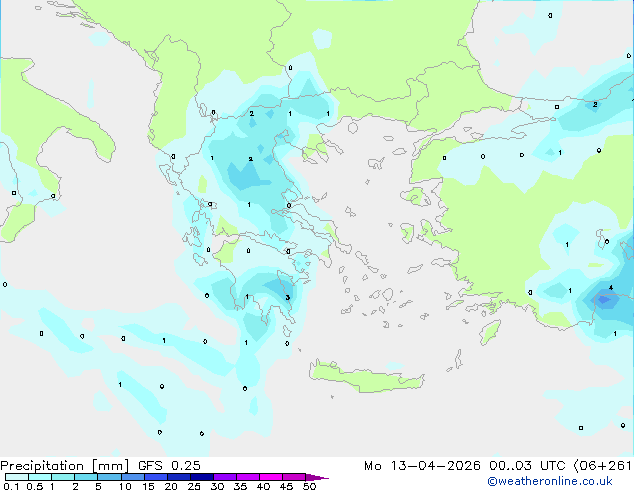The image size is (634, 490).
Task: Click the '0.1' legend label
Action: (11, 486)
